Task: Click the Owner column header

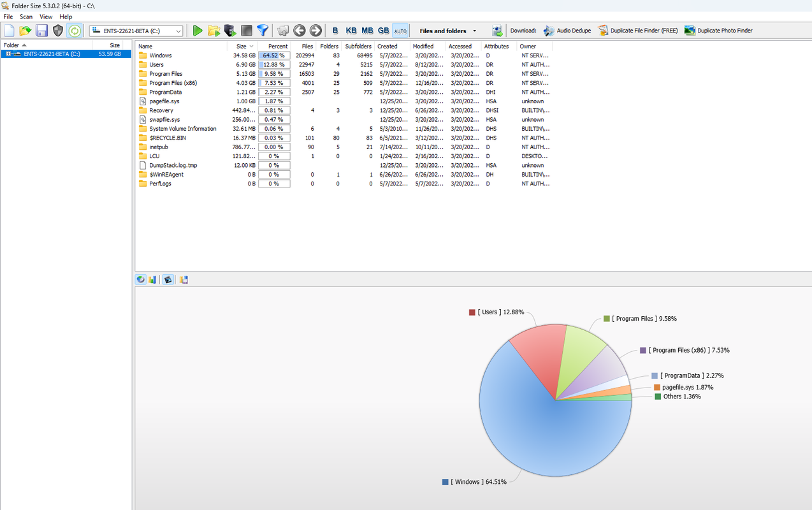Action: pos(535,46)
